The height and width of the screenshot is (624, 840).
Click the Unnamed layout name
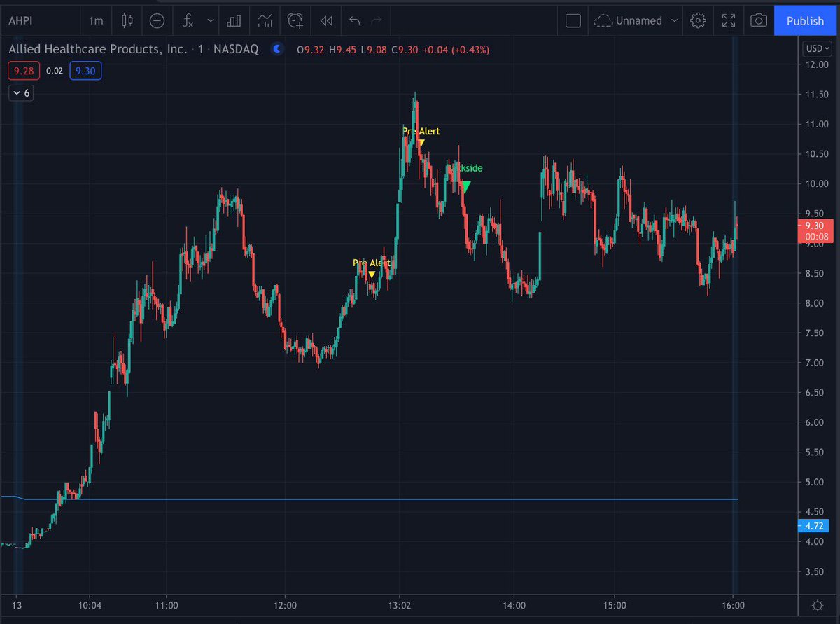638,20
